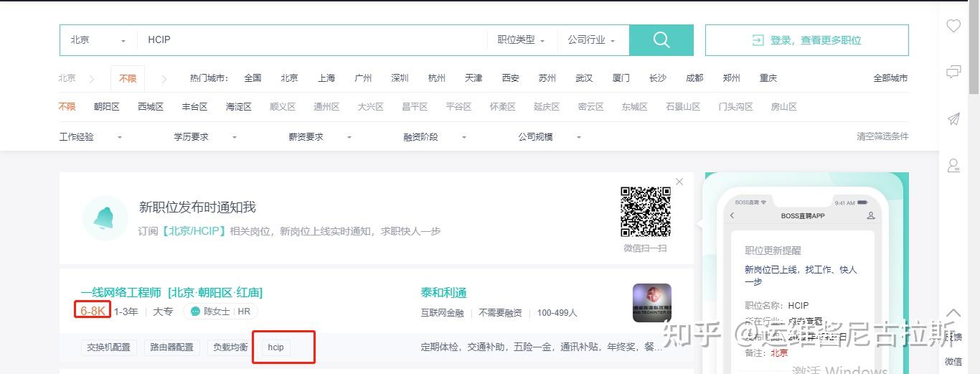980x374 pixels.
Task: Filter by district 石景山区
Action: point(683,107)
